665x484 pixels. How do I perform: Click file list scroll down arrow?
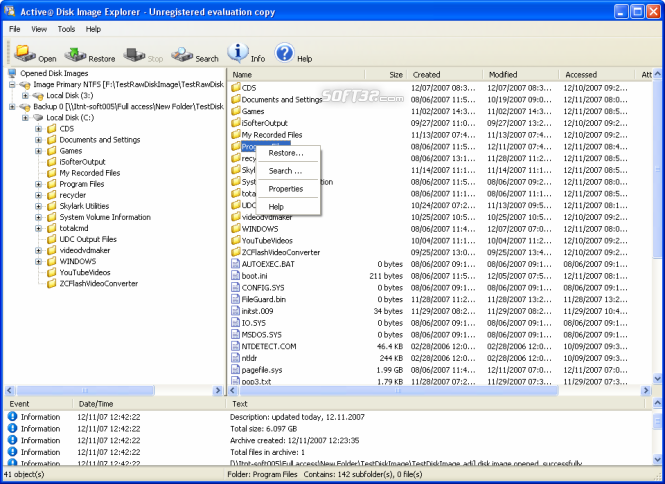point(657,378)
